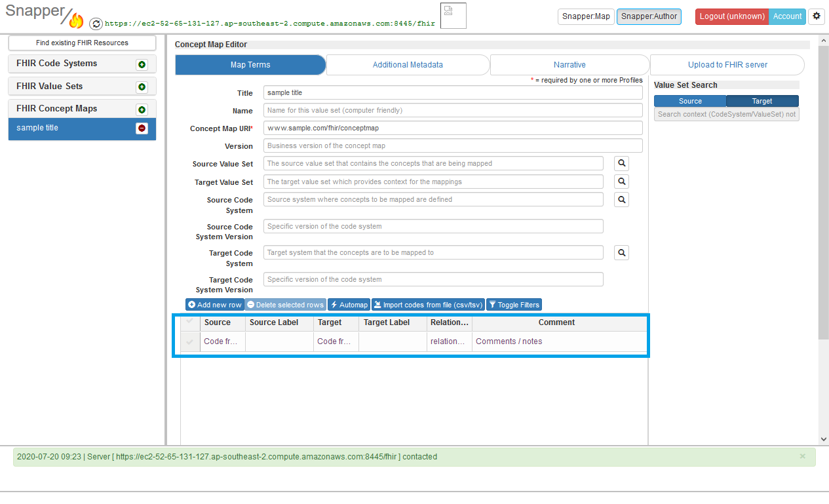Click the broken image placeholder in header
The width and height of the screenshot is (829, 504).
pos(453,16)
